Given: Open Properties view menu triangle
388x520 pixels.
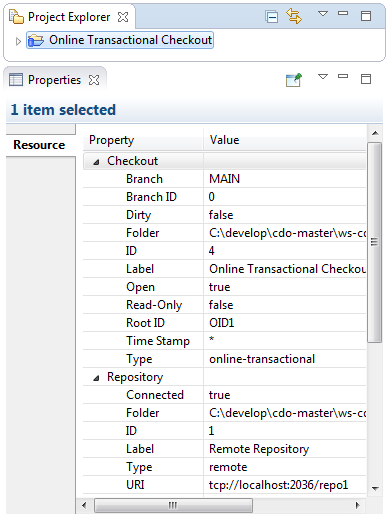Looking at the screenshot, I should point(323,77).
